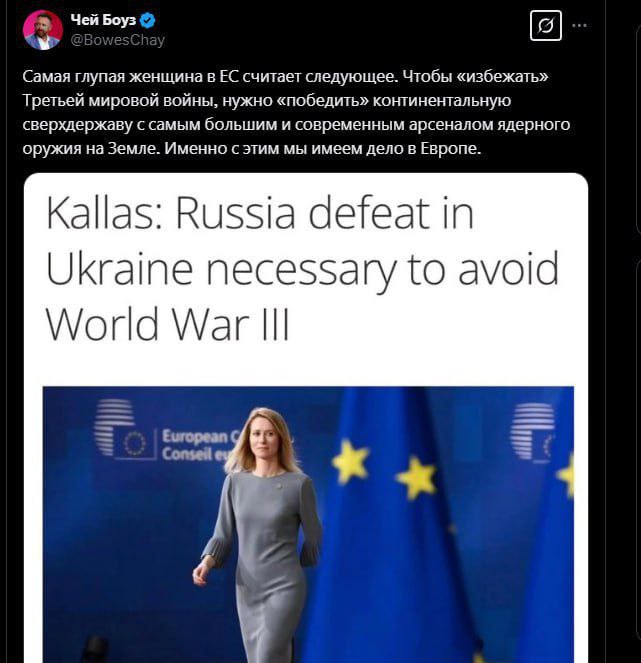
Task: Open the three-dot more options menu
Action: coord(579,25)
